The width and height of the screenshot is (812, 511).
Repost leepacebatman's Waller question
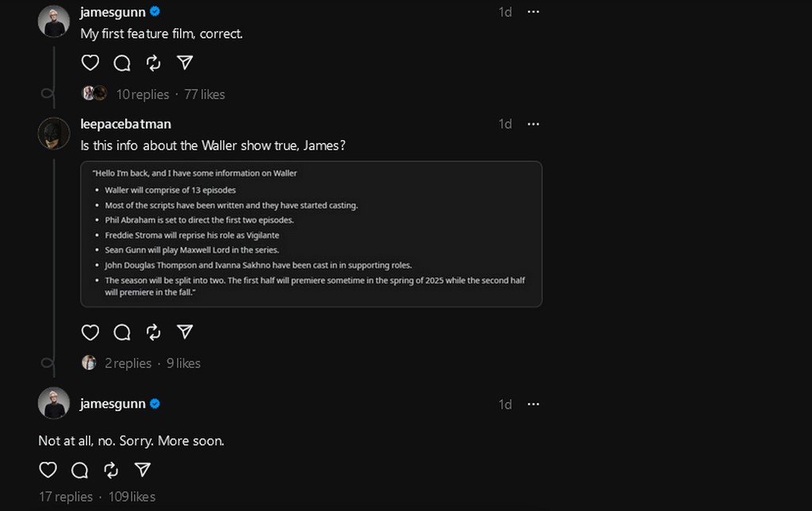pyautogui.click(x=154, y=332)
